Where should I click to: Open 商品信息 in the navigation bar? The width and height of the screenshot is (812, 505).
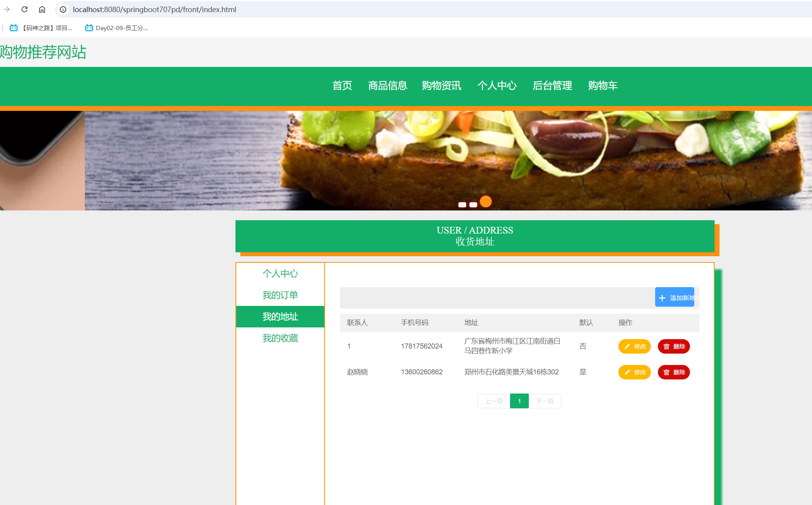click(387, 86)
